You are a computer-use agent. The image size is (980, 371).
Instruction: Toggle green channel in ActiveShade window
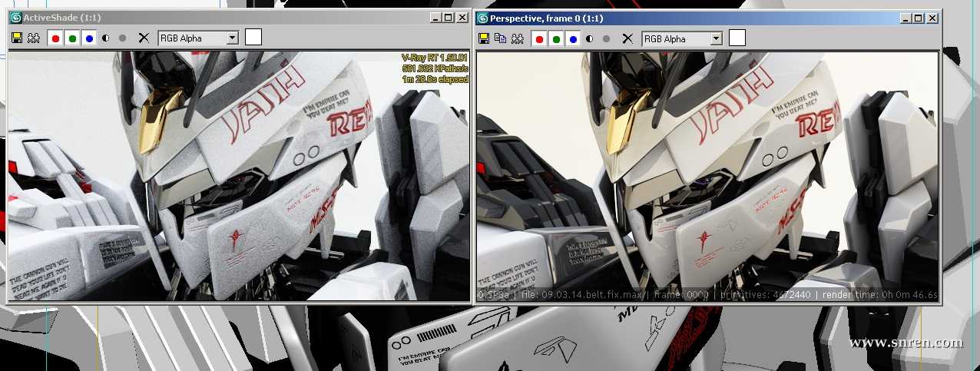pyautogui.click(x=72, y=38)
